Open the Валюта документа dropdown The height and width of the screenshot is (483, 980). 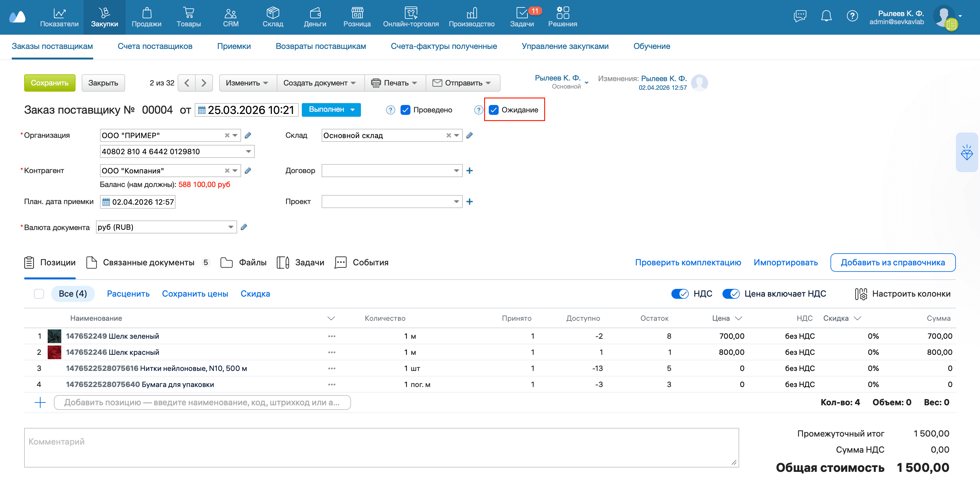point(231,227)
